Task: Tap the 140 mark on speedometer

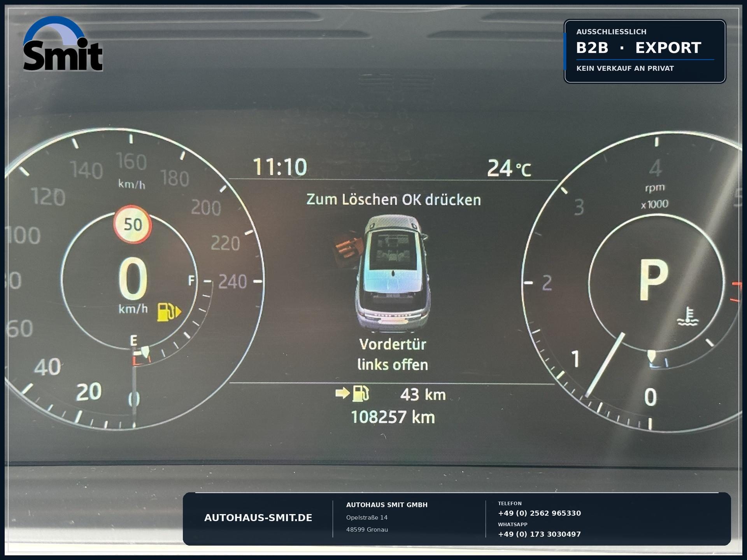Action: coord(86,170)
